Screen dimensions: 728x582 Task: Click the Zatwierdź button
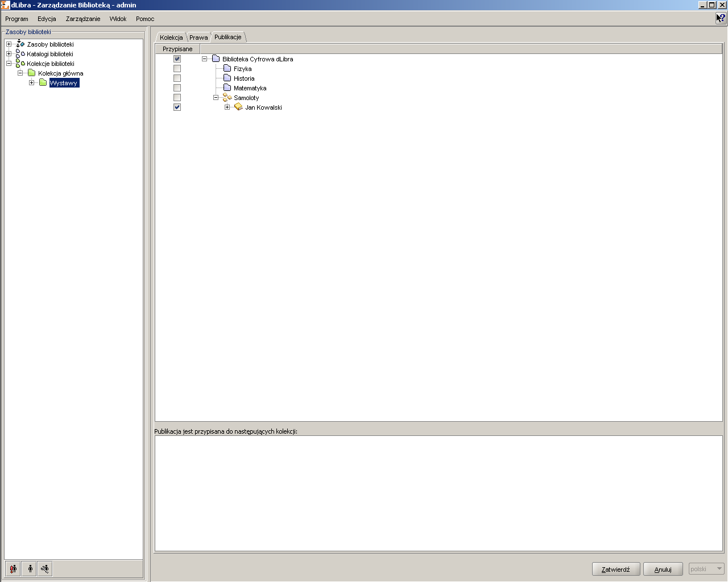click(x=616, y=569)
